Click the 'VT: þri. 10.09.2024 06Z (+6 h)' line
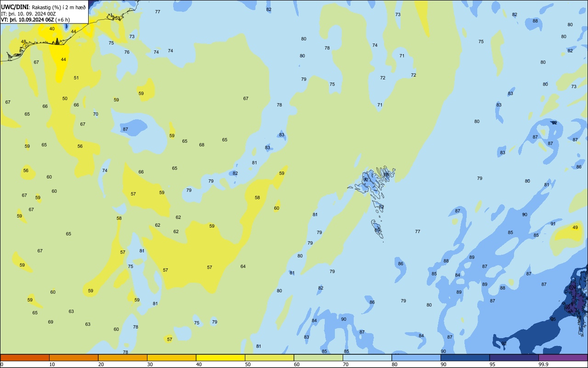This screenshot has width=588, height=368. click(35, 20)
